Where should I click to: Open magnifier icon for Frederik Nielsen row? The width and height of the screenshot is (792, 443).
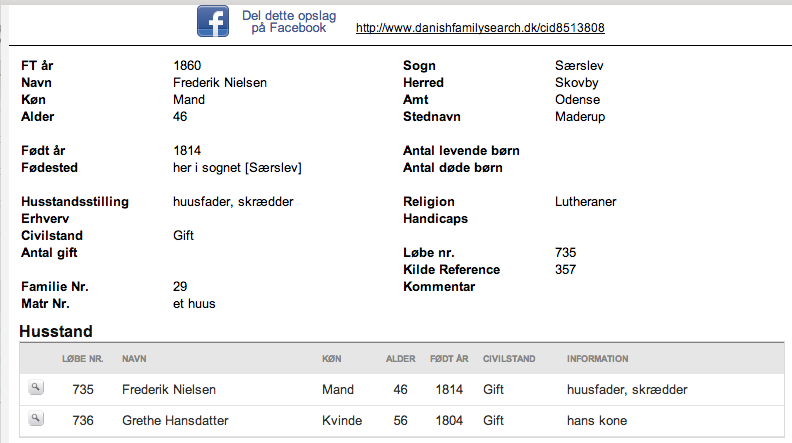click(35, 387)
